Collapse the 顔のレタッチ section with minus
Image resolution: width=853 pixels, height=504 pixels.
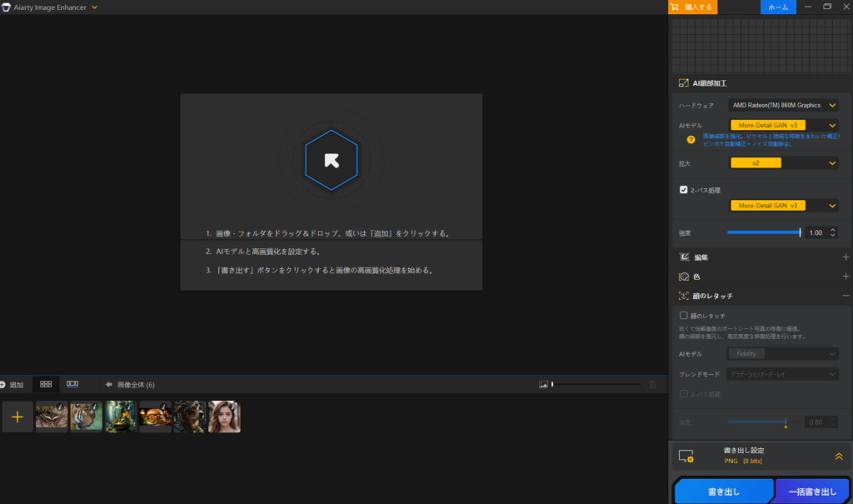coord(846,296)
